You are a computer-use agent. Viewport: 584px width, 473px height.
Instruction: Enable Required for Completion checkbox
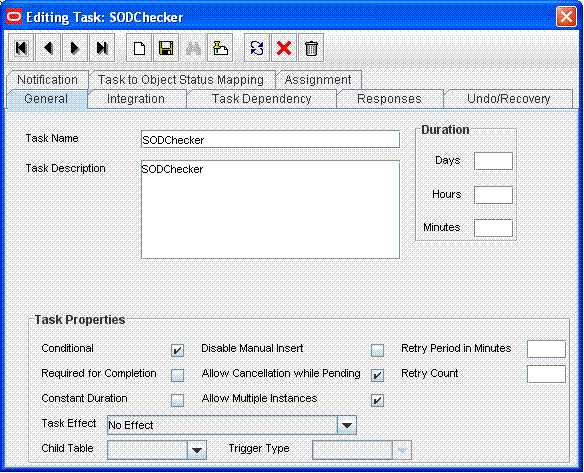pyautogui.click(x=177, y=375)
